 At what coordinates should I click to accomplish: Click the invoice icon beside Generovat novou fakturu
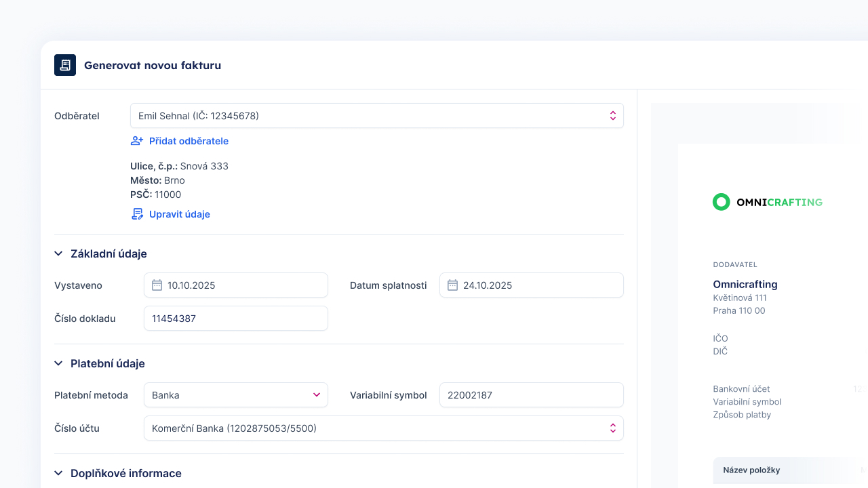click(x=65, y=65)
